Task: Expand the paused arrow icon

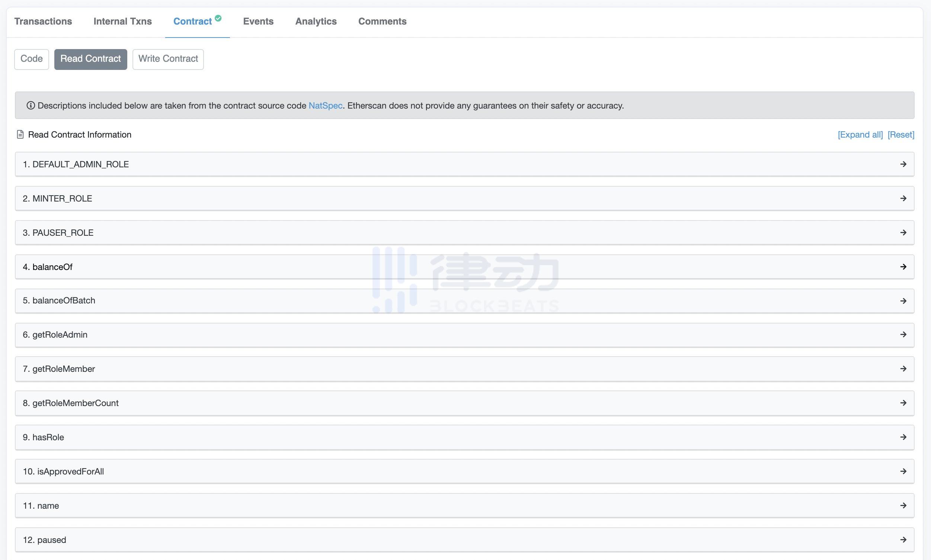Action: (903, 540)
